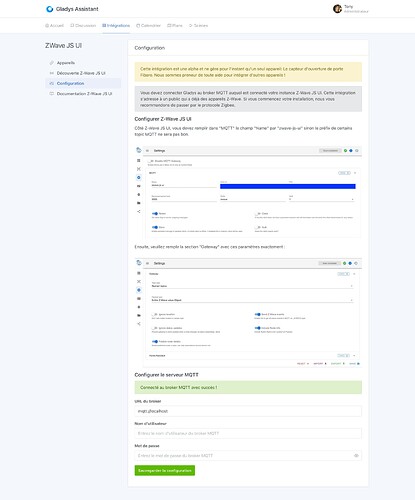Image resolution: width=415 pixels, height=500 pixels.
Task: Switch to the Calendrier tab
Action: click(x=148, y=26)
